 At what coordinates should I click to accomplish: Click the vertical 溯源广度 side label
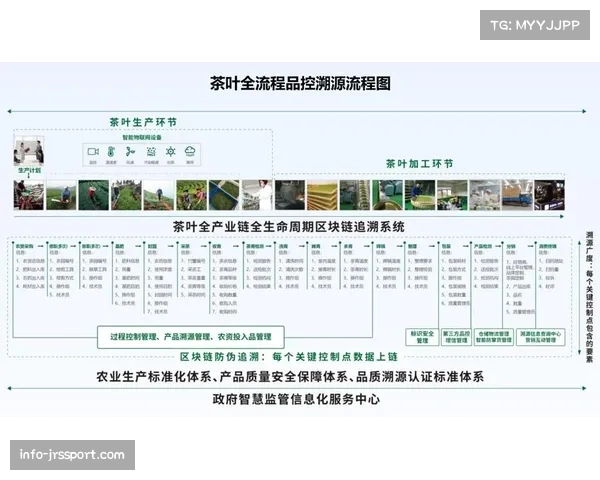coord(589,297)
